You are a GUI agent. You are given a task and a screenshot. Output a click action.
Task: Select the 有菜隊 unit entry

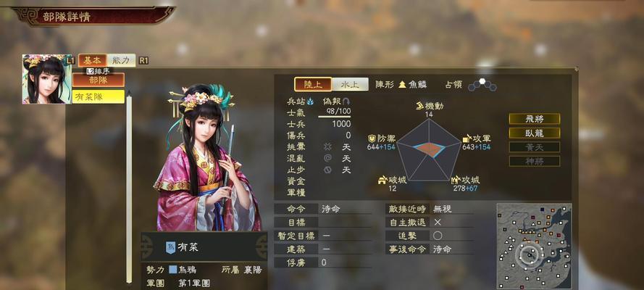click(x=99, y=96)
